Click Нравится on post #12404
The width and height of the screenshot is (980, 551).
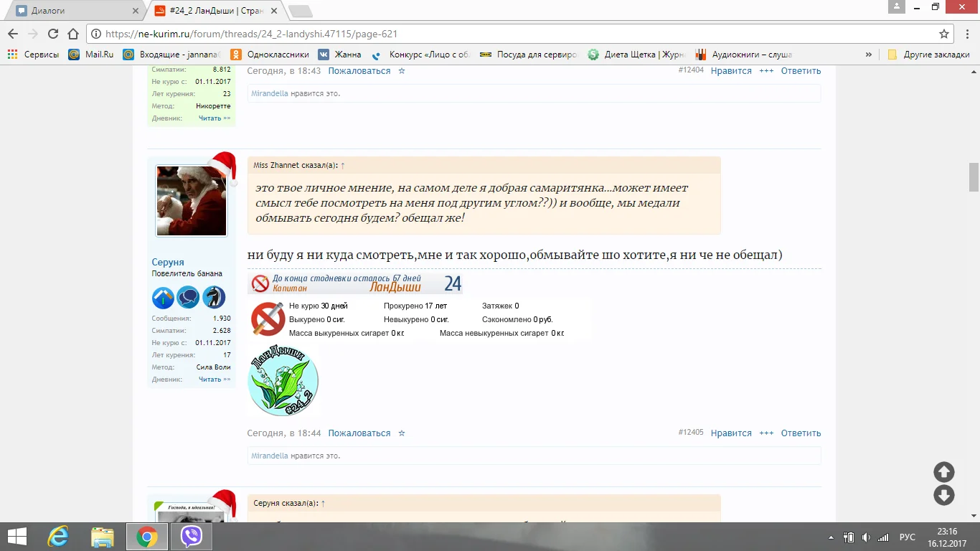point(731,71)
